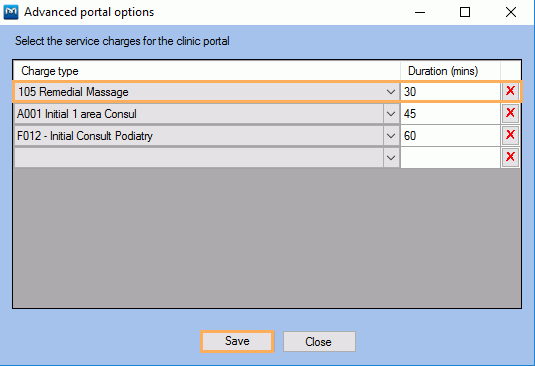Open the empty charge type dropdown
This screenshot has height=366, width=535.
coord(391,158)
